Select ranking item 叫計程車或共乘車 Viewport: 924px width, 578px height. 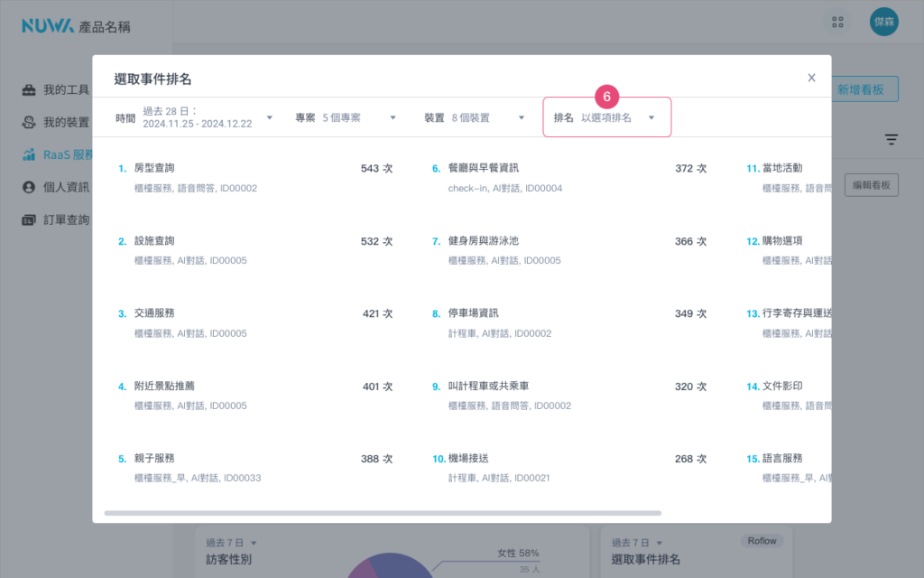[x=488, y=386]
